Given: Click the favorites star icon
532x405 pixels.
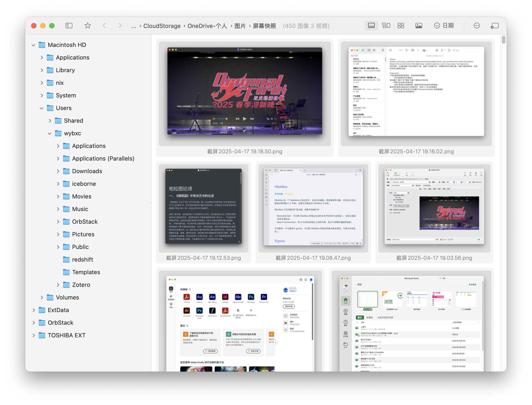Looking at the screenshot, I should click(x=88, y=25).
